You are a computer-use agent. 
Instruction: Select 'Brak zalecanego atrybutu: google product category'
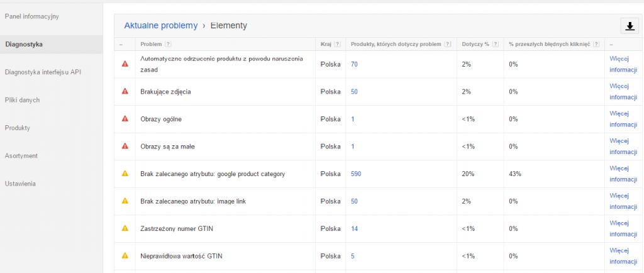point(213,174)
